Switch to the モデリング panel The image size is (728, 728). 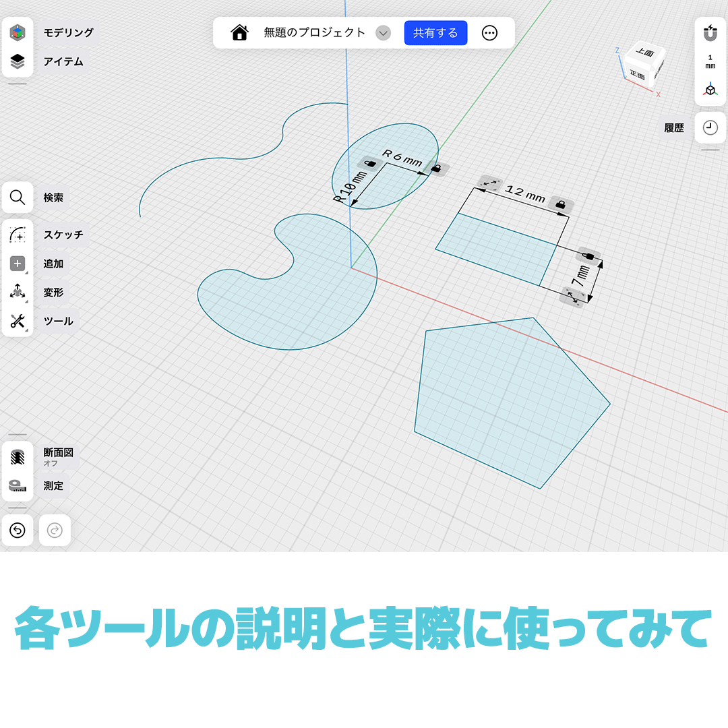[x=17, y=32]
